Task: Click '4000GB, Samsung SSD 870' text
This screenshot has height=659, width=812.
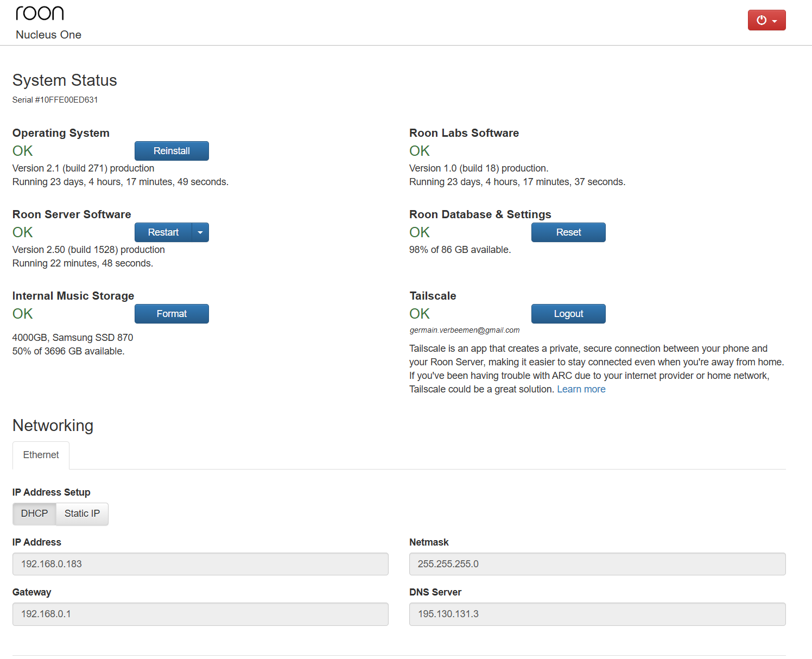Action: 73,338
